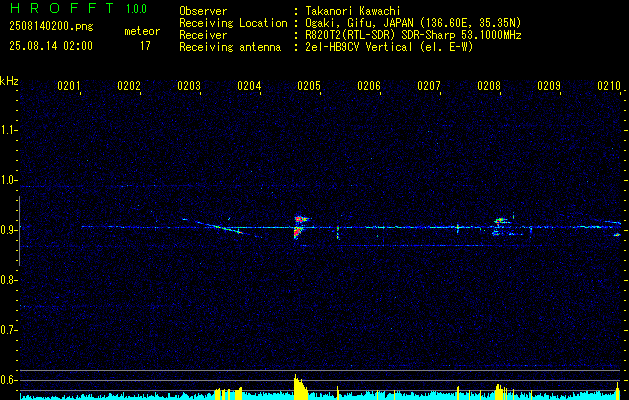The width and height of the screenshot is (629, 400).
Task: Click the 1.1 kHz axis label
Action: (8, 130)
